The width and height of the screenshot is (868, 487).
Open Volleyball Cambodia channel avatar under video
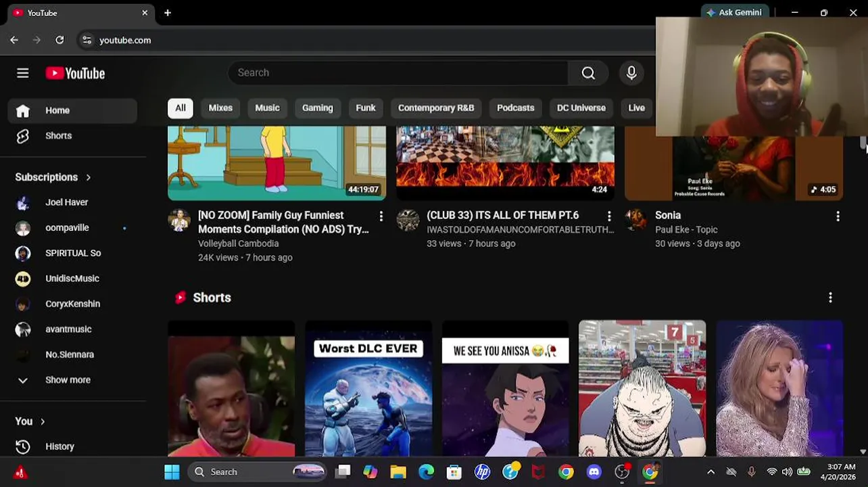[179, 220]
